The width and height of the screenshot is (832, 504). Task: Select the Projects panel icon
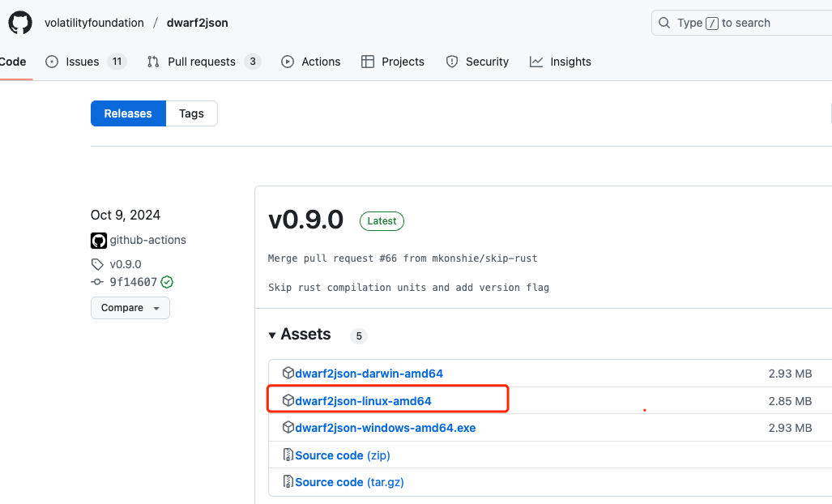(x=369, y=62)
